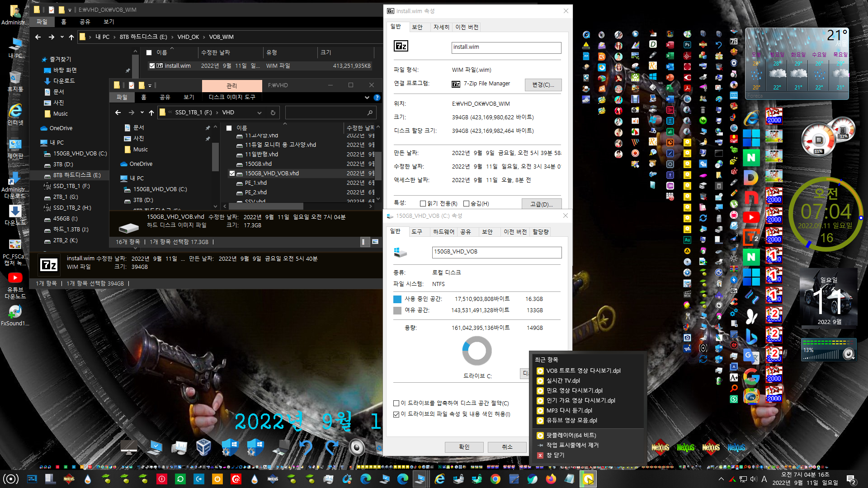
Task: Enable 숨김(H) hidden attribute
Action: (x=467, y=204)
